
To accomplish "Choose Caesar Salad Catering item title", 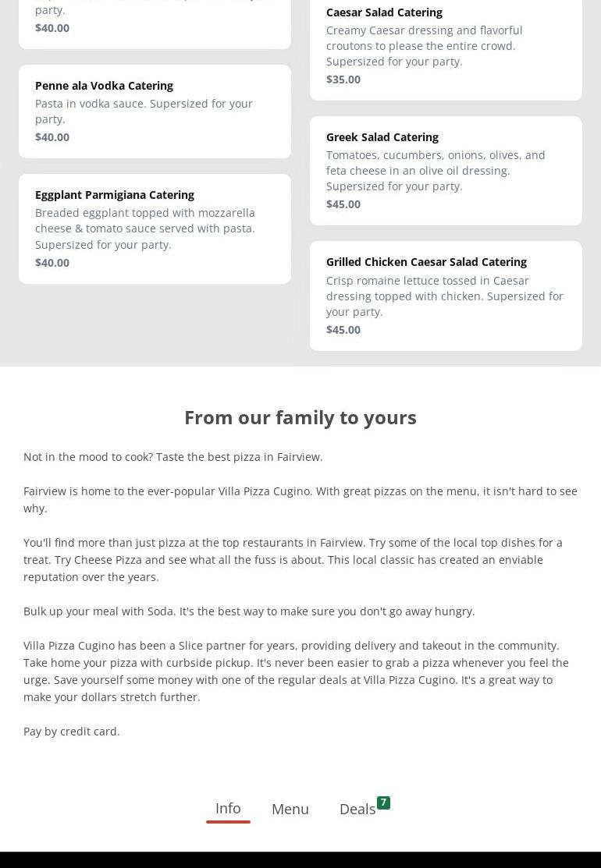I will pos(384,12).
